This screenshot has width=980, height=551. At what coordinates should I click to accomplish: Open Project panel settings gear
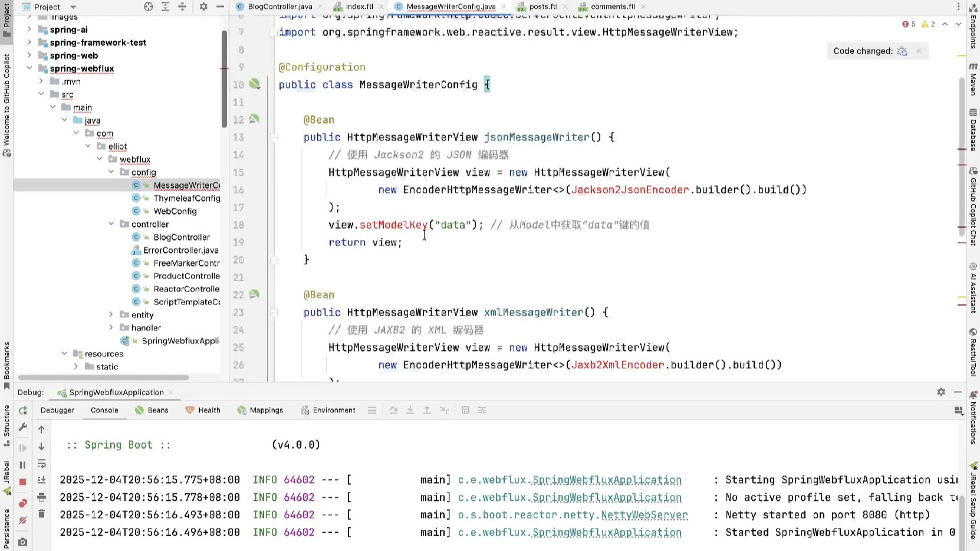[203, 6]
